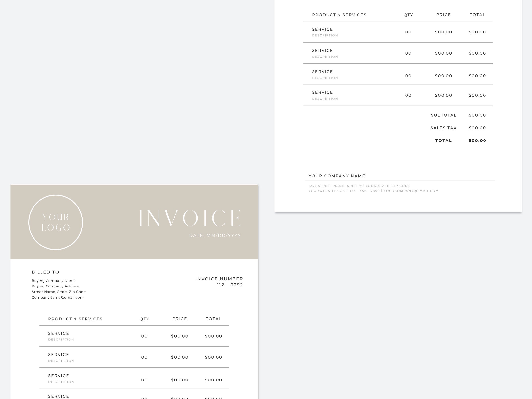Select the bold TOTAL $00.00 value
Viewport: 532px width, 399px height.
pos(477,140)
